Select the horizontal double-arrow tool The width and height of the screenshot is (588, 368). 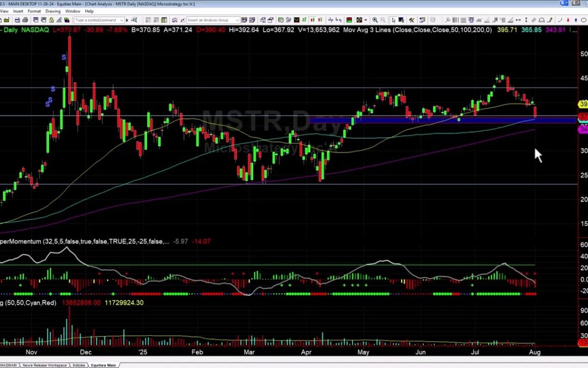pos(518,20)
